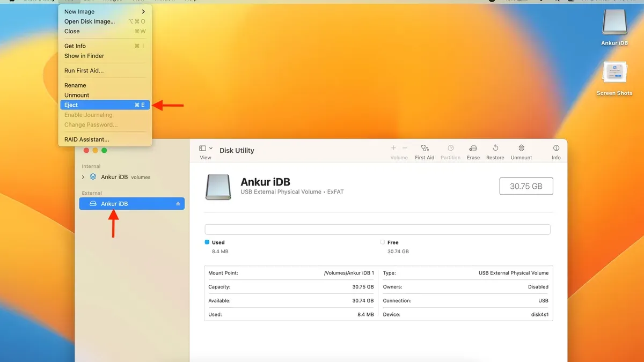Open the New Image submenu
644x362 pixels.
pos(105,12)
